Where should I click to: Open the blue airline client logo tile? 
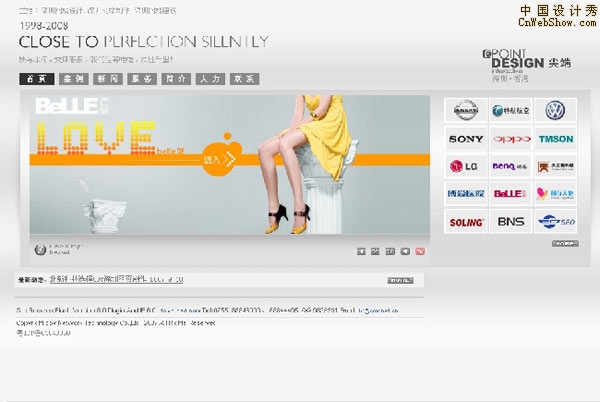click(x=510, y=110)
